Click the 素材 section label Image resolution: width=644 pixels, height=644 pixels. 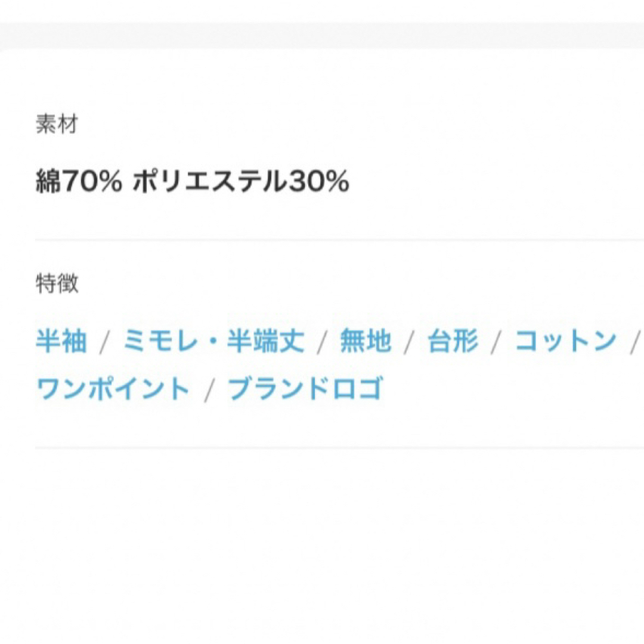[57, 123]
